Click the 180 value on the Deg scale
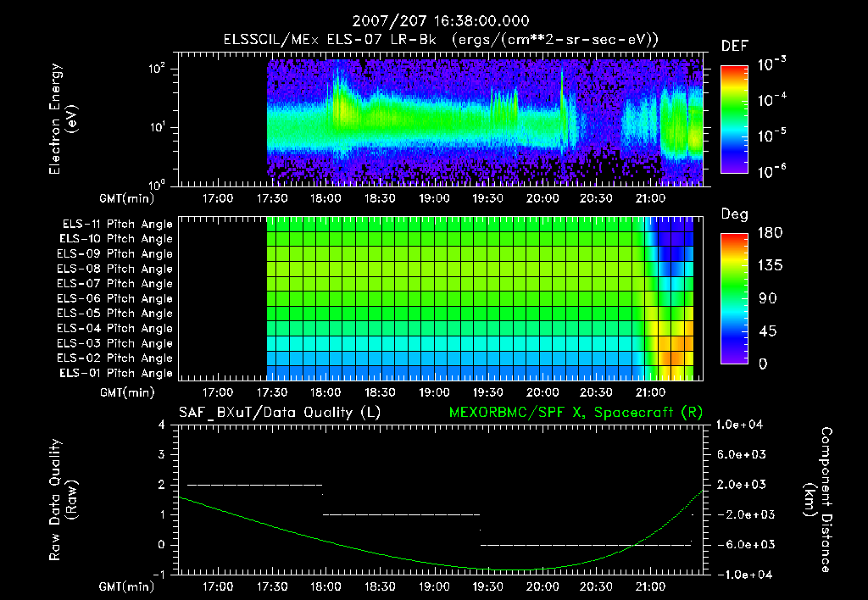868x600 pixels. 770,233
